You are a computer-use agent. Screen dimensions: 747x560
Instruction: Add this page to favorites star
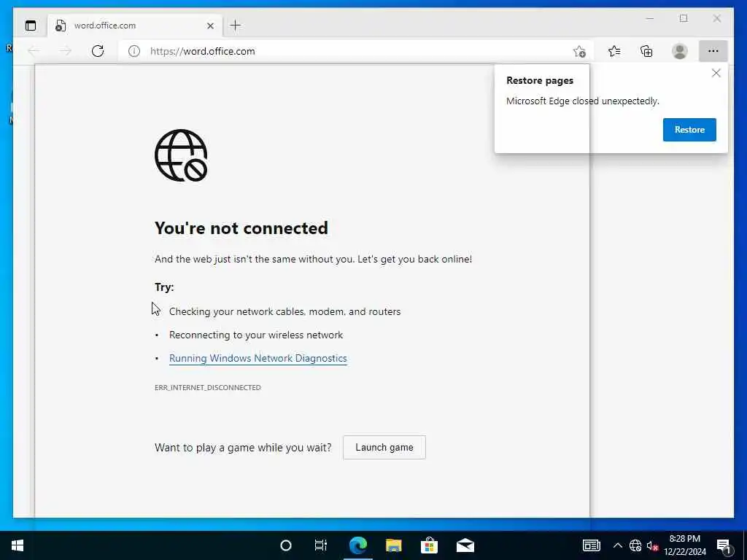click(x=579, y=51)
